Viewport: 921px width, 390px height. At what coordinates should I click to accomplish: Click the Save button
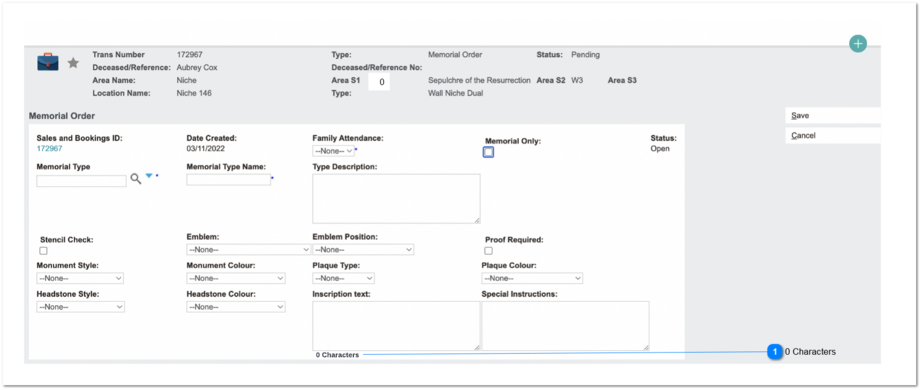(x=833, y=116)
